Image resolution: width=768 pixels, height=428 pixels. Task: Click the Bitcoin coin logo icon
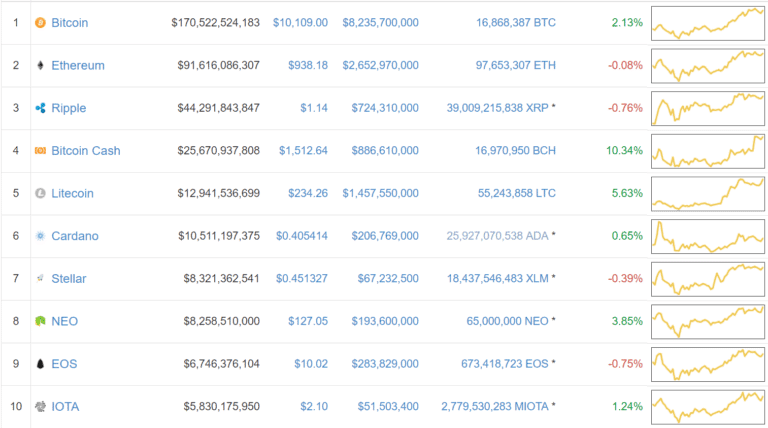tap(40, 23)
